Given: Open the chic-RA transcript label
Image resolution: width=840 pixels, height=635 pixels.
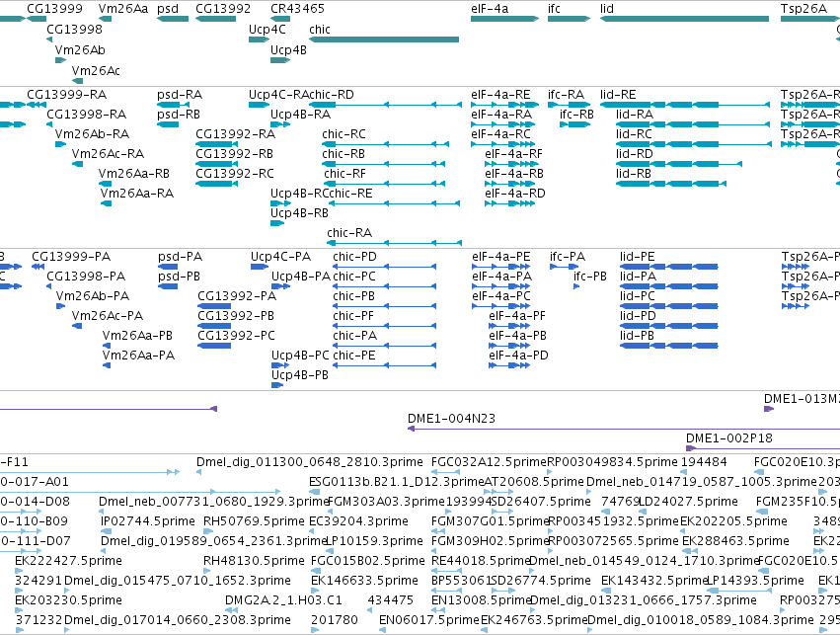Looking at the screenshot, I should [349, 233].
